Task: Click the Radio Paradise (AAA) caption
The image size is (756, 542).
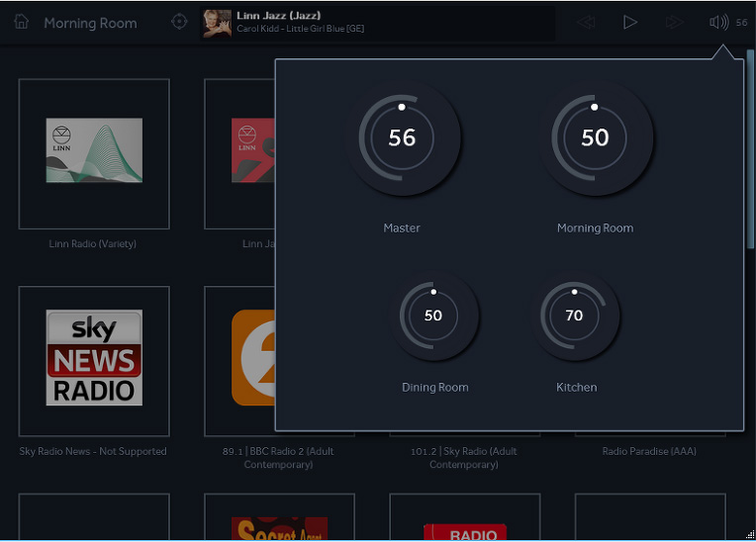Action: (x=649, y=451)
